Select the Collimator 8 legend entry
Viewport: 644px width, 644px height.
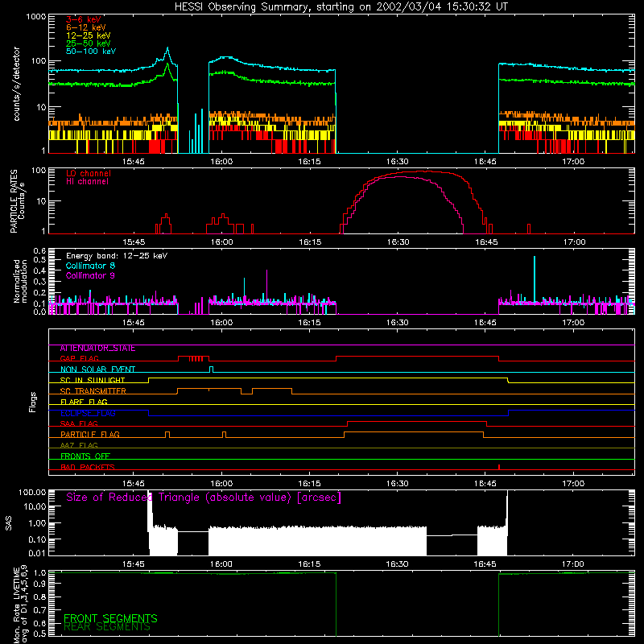90,266
